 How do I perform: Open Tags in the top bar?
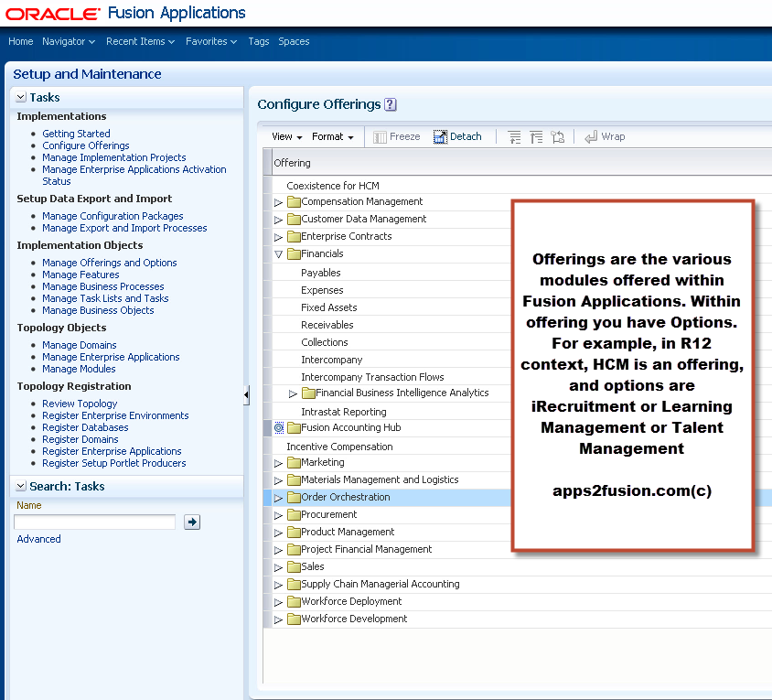[259, 41]
